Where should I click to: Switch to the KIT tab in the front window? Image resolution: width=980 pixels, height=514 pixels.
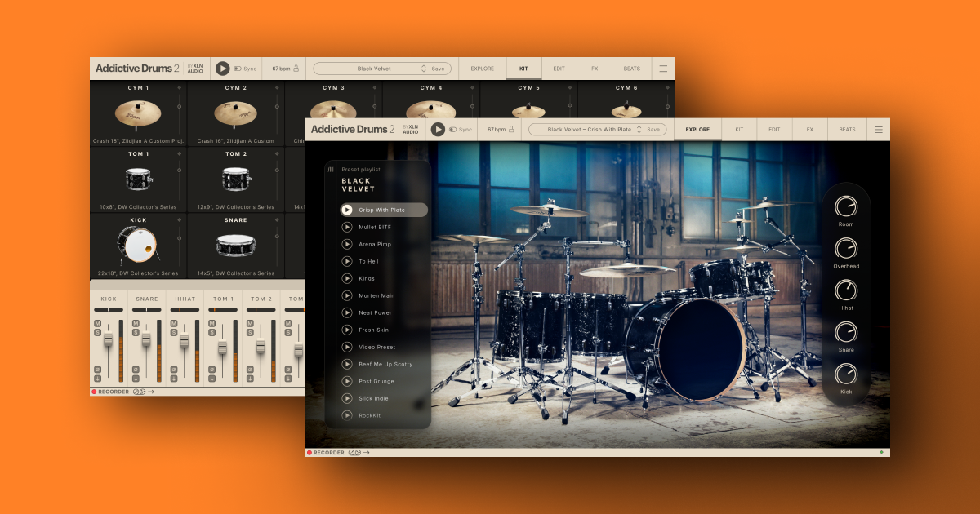tap(739, 129)
